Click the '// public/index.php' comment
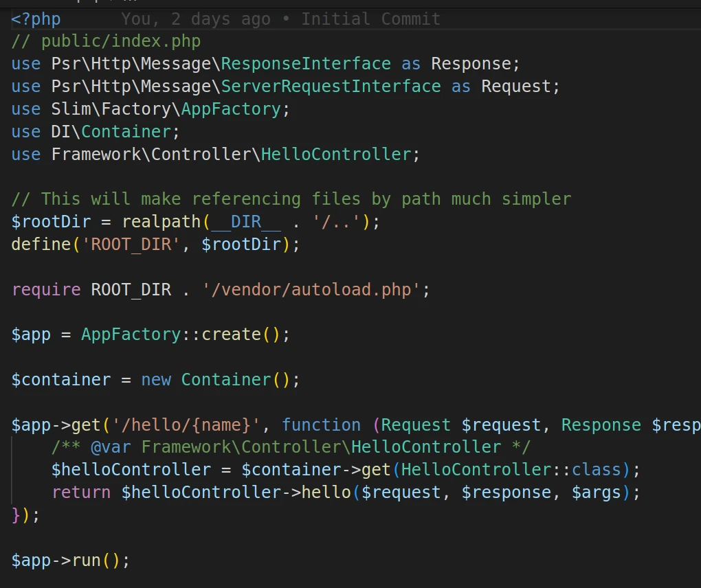The height and width of the screenshot is (588, 701). 106,41
